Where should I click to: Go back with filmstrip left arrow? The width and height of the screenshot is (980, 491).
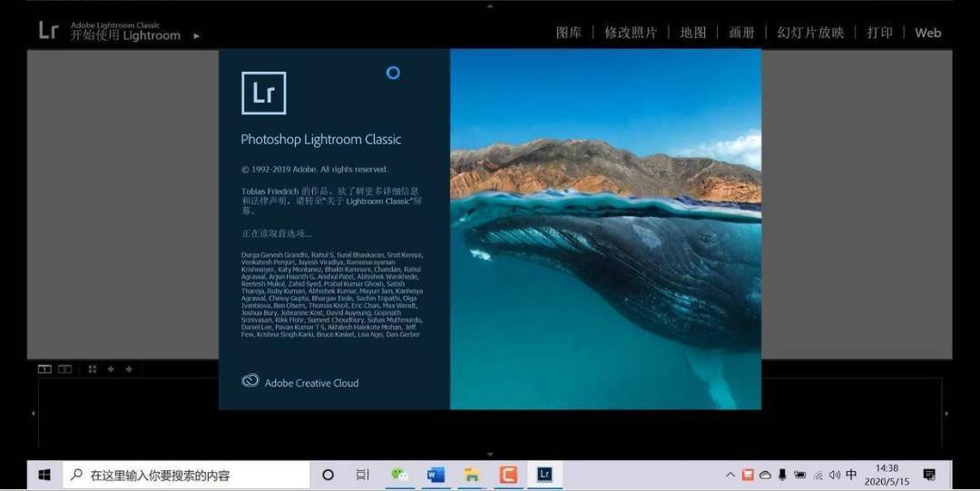coord(111,369)
